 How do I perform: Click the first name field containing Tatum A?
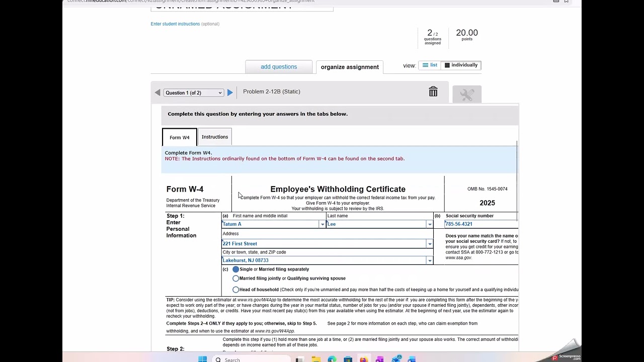pyautogui.click(x=271, y=224)
